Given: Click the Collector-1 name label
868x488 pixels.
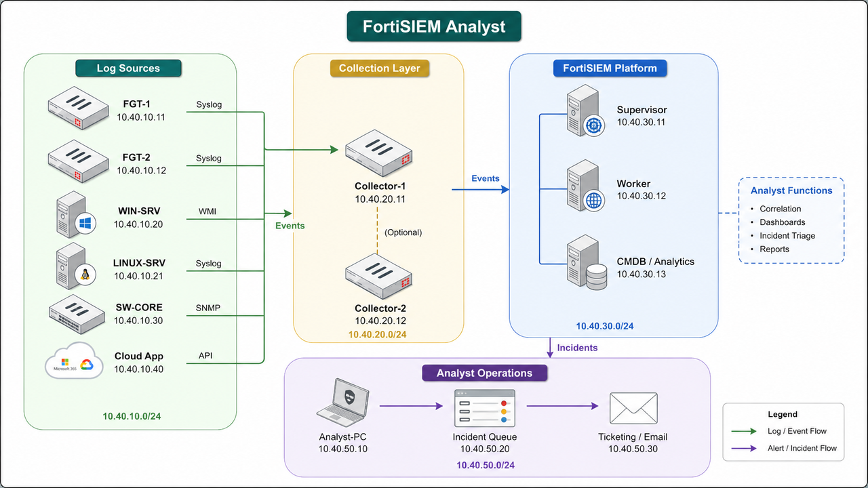Looking at the screenshot, I should (380, 186).
